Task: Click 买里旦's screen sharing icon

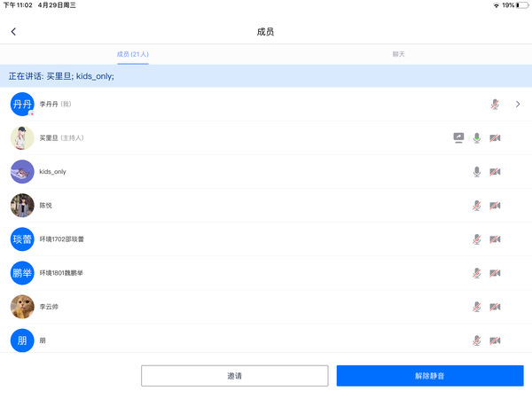Action: tap(458, 137)
